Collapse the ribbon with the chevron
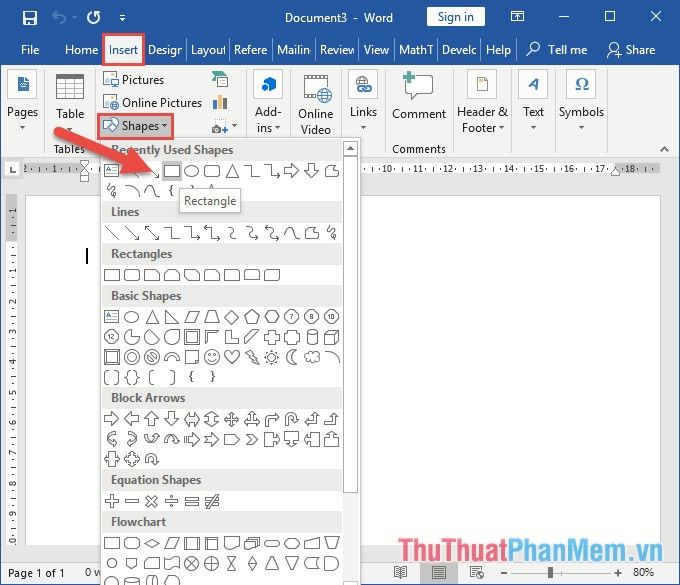 664,149
